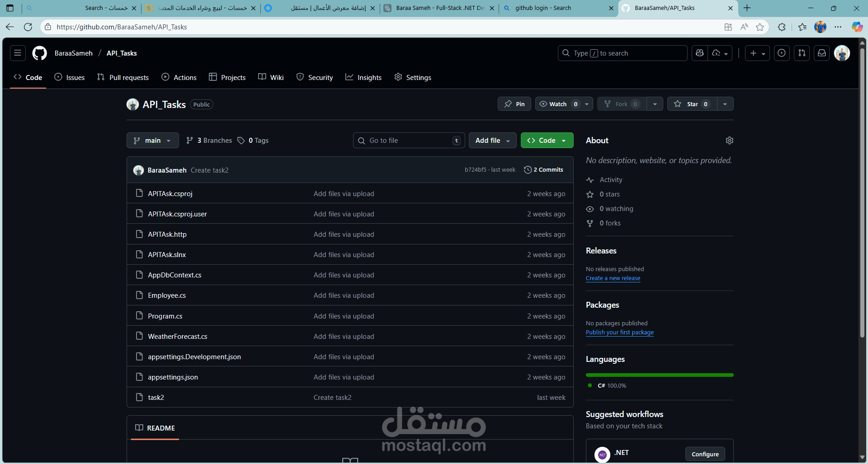Open the 2 Commits link
Screen dimensions: 868x464
point(544,170)
